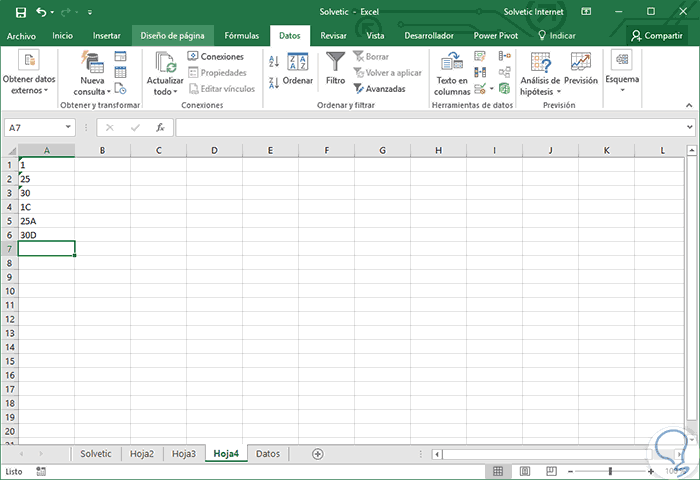
Task: Click the Save icon in title bar
Action: pyautogui.click(x=21, y=13)
